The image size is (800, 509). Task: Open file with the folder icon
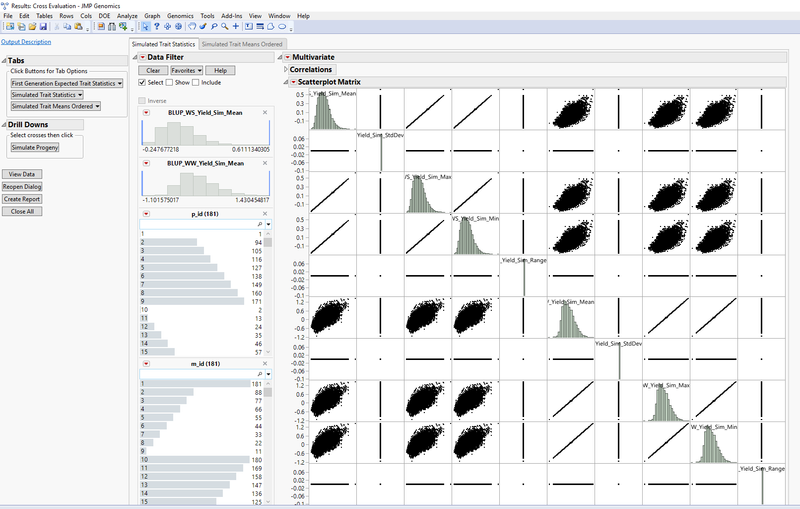click(x=32, y=27)
